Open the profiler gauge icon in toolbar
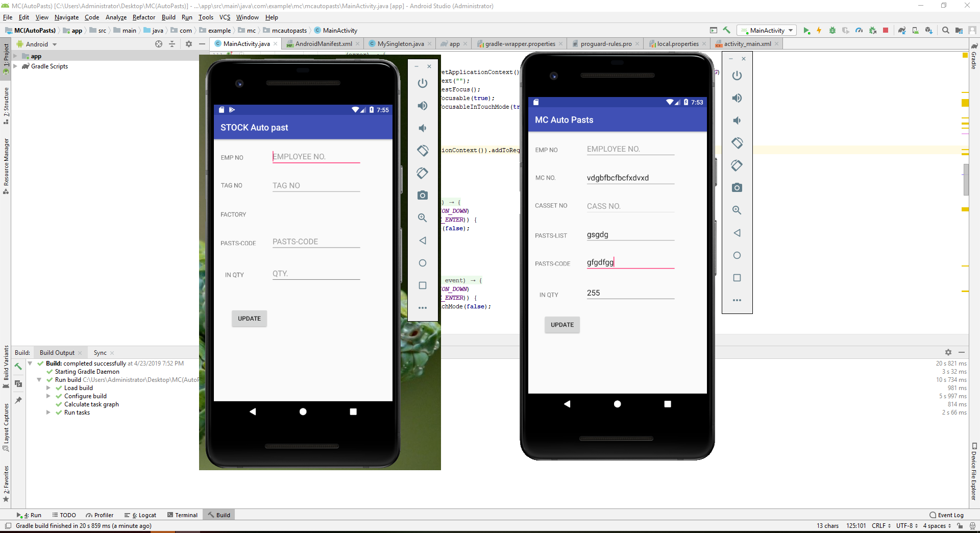 [x=859, y=31]
